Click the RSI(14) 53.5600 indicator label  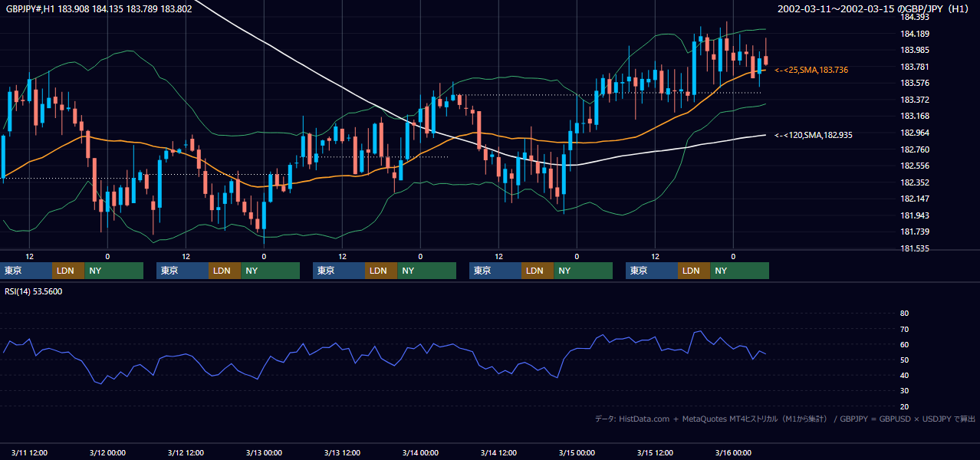[x=34, y=291]
